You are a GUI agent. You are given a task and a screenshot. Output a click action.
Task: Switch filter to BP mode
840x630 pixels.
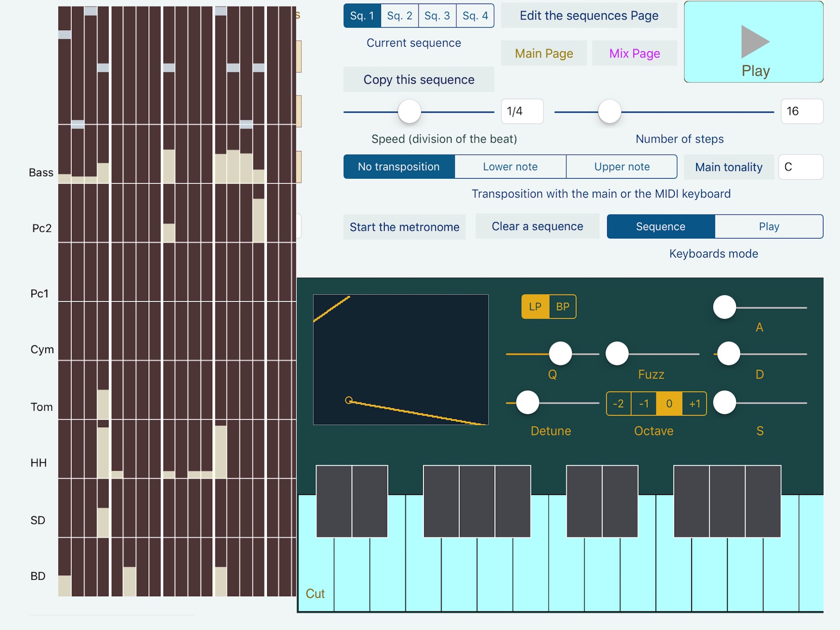pyautogui.click(x=562, y=307)
